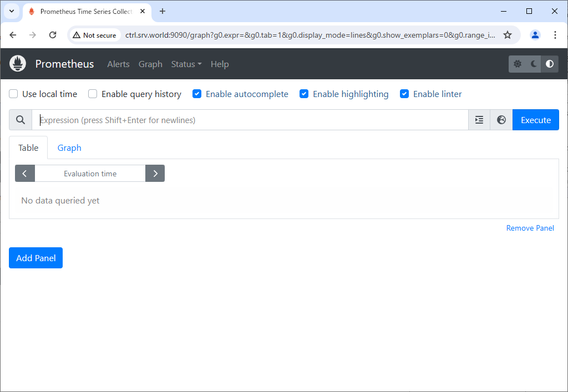Click the Prometheus torch logo icon
568x392 pixels.
pyautogui.click(x=18, y=64)
